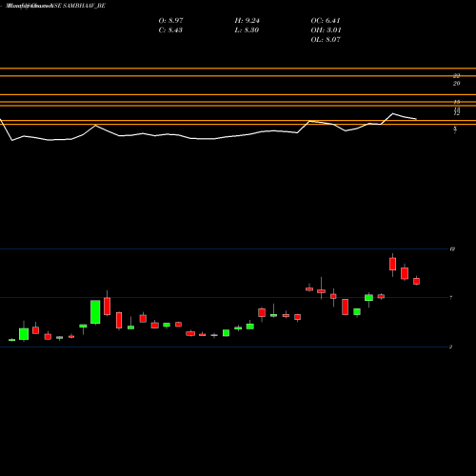Click the SAMBHAAV_BE symbol title text
The width and height of the screenshot is (476, 476).
coord(84,6)
